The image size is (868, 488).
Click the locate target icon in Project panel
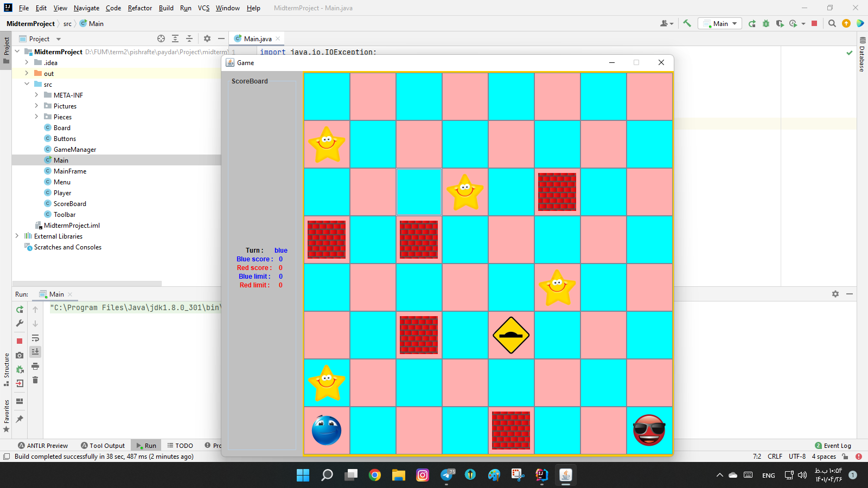pos(161,38)
